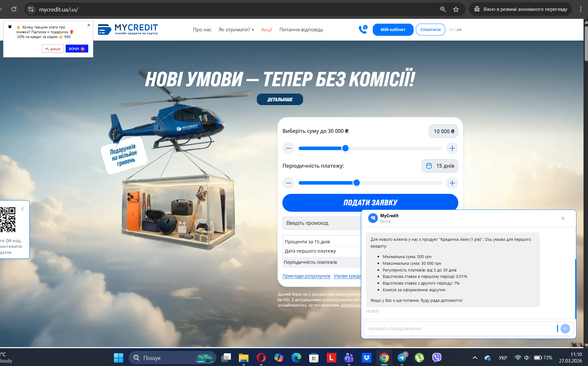Click the 10 000 ₴ amount field
The height and width of the screenshot is (366, 588).
[443, 131]
